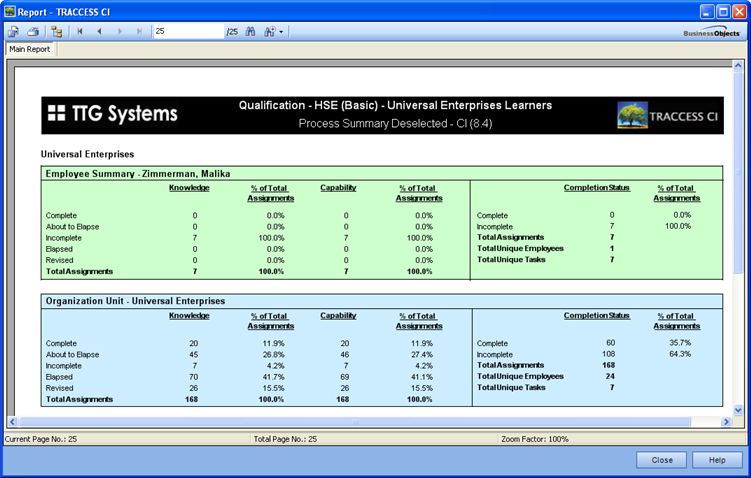Click 'Current Page No.: 25' status text

pos(41,439)
